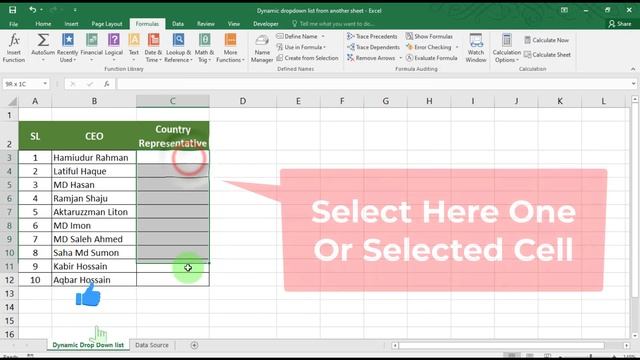Open Use in Formula dropdown
The width and height of the screenshot is (640, 360).
(x=301, y=47)
